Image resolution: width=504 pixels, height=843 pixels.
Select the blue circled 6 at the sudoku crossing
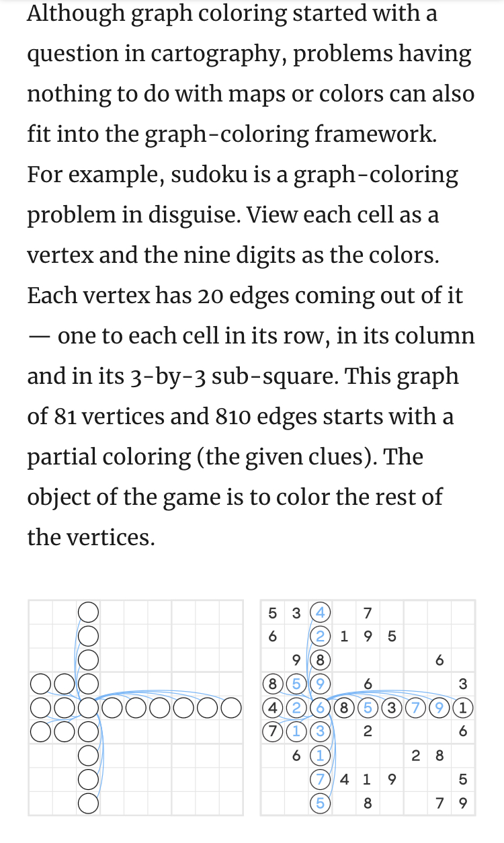tap(321, 707)
